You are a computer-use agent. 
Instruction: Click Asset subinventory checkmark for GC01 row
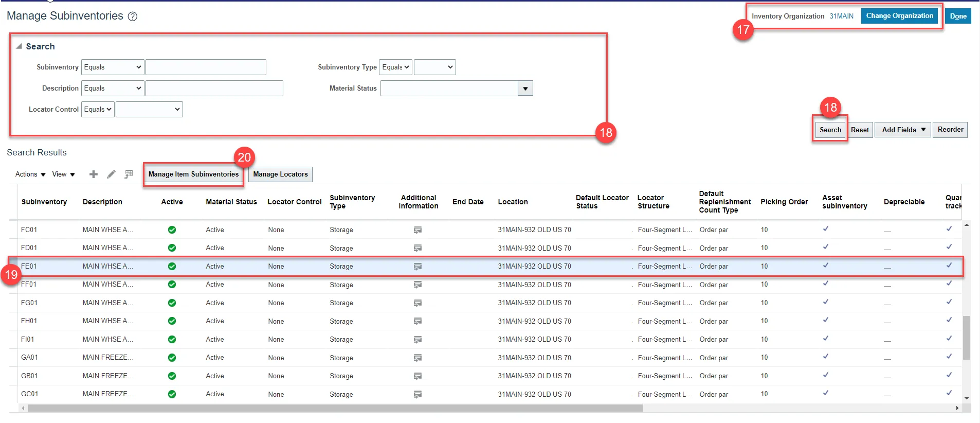tap(826, 393)
